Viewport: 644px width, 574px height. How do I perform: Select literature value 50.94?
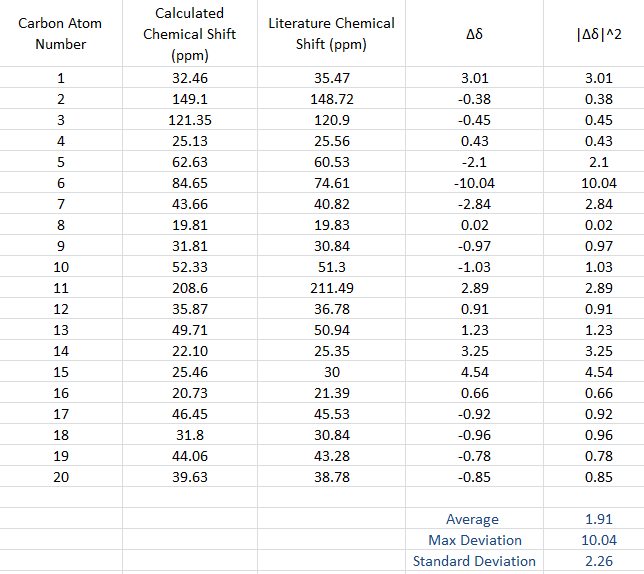click(x=331, y=329)
